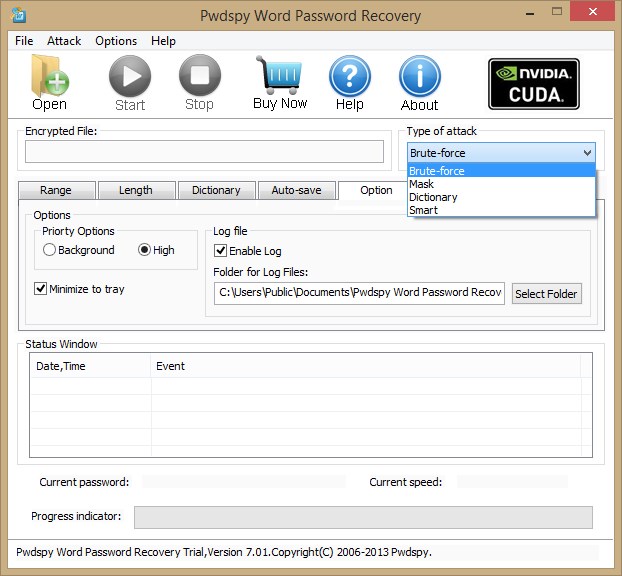Open the File menu
This screenshot has height=576, width=622.
(24, 41)
